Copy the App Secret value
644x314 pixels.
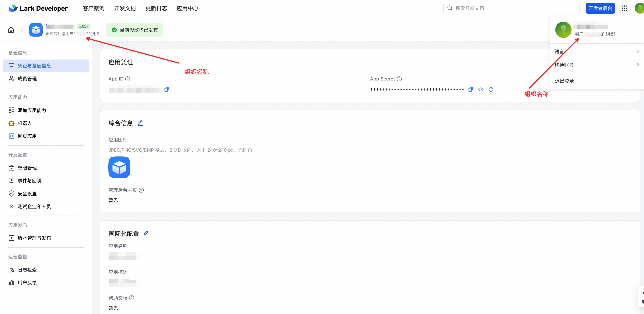[471, 89]
